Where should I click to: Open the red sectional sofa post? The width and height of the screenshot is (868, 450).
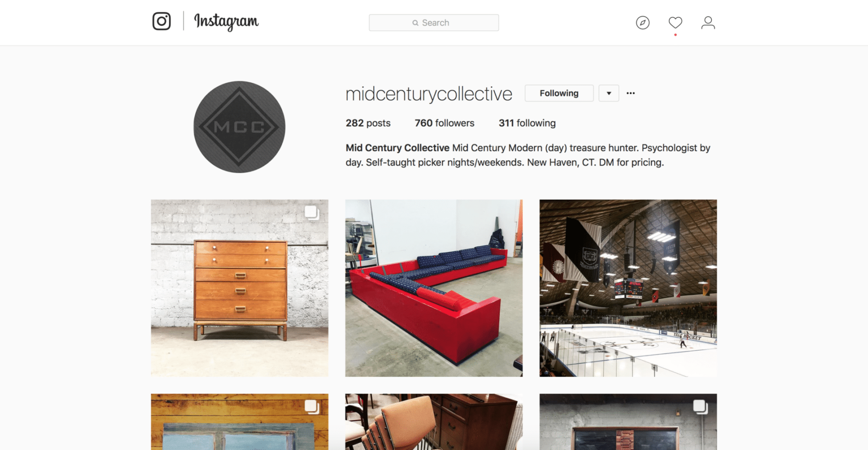[x=434, y=288]
